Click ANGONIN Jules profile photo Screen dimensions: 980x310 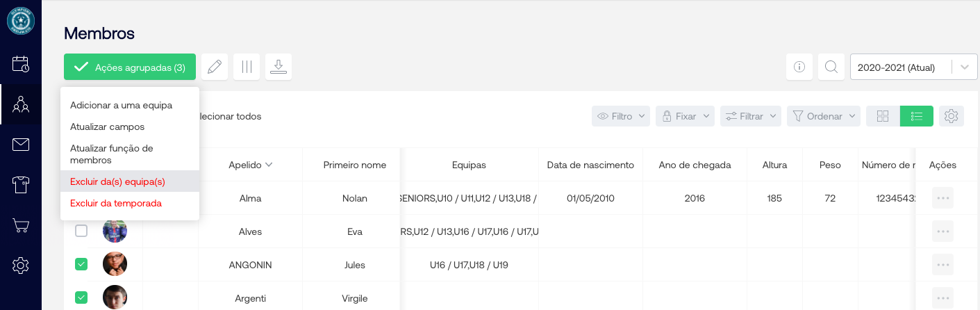click(115, 264)
